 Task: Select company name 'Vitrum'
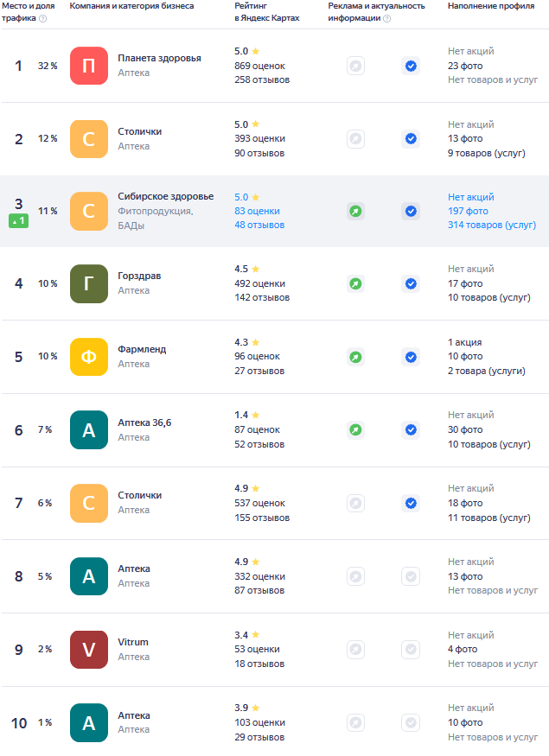click(133, 642)
